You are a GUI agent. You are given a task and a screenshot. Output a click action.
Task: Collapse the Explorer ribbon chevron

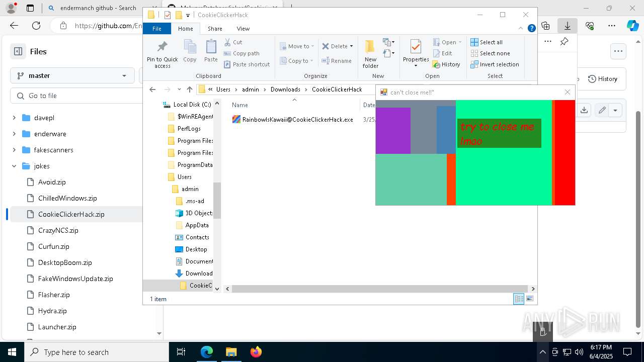pos(522,29)
